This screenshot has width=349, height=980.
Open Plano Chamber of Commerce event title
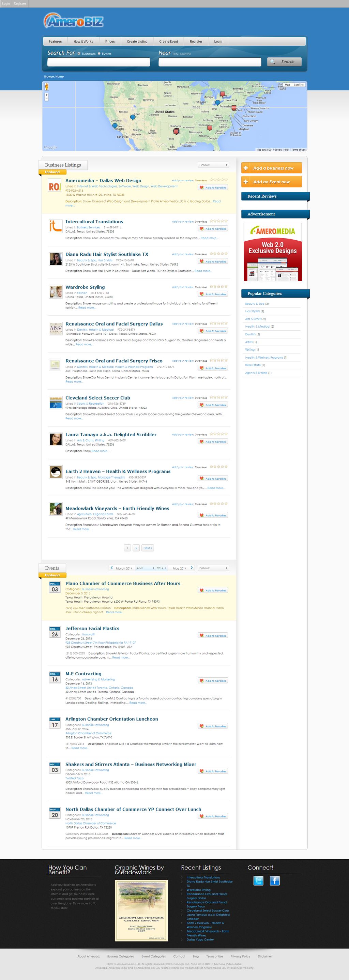pos(123,583)
